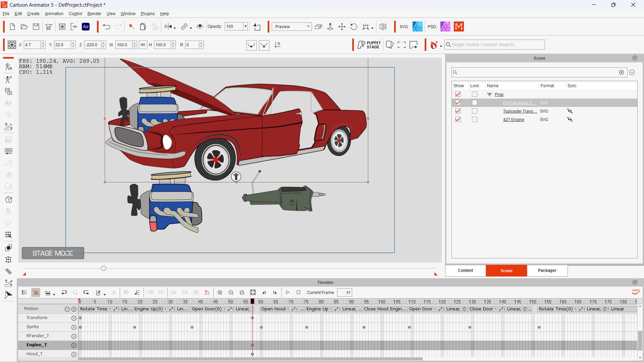Select the Engine_T timeline track
Screen dimensions: 644x362
coord(37,345)
